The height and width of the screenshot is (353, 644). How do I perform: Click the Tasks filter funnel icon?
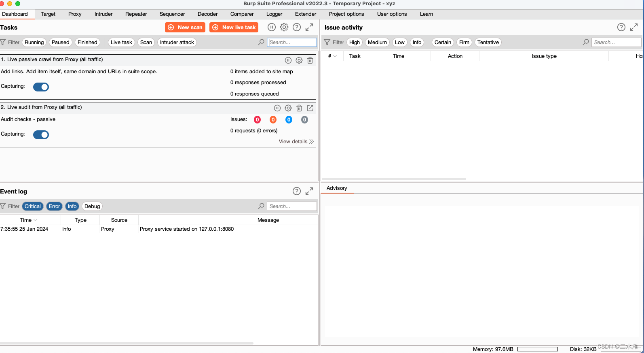coord(3,42)
